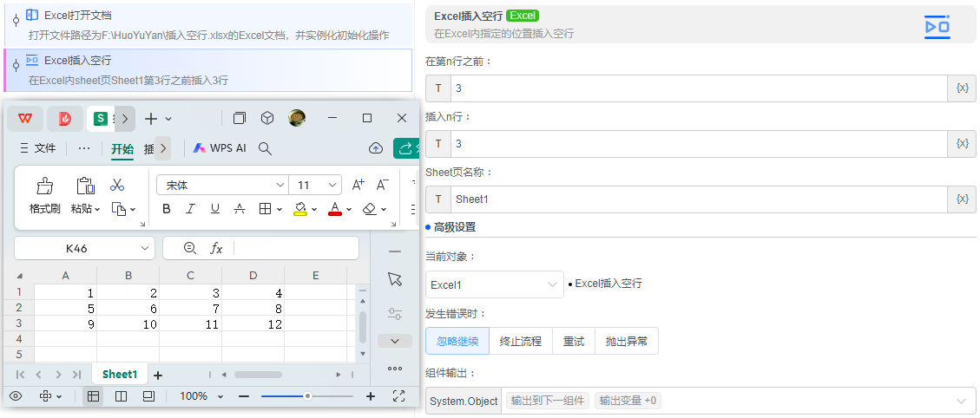Image resolution: width=980 pixels, height=418 pixels.
Task: Decrease font size with A- icon
Action: tap(383, 185)
